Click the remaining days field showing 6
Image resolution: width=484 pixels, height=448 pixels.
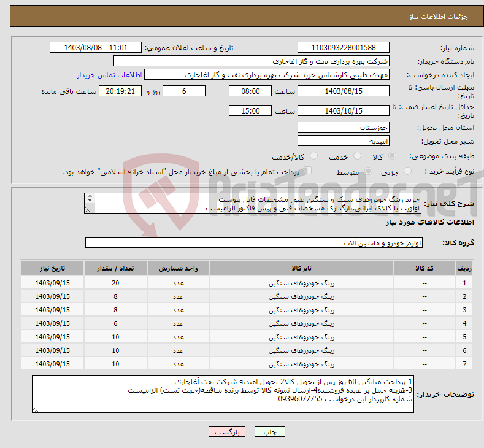click(184, 91)
